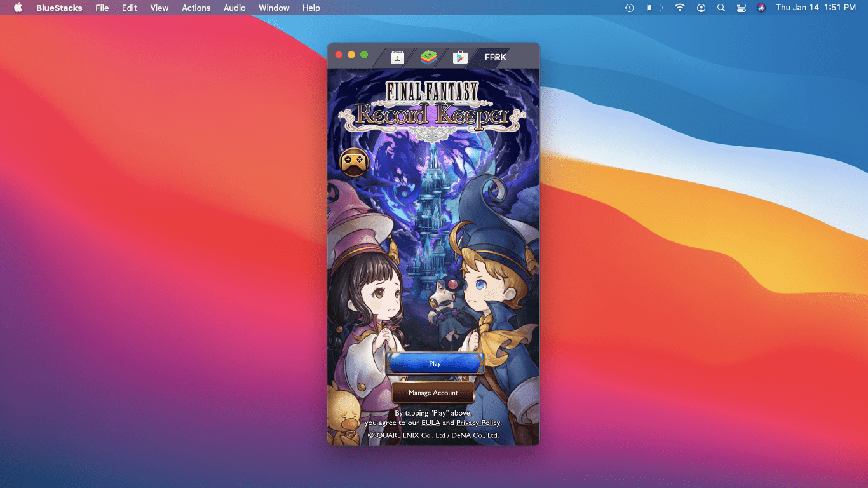The width and height of the screenshot is (868, 488).
Task: Open the View menu
Action: click(x=159, y=8)
